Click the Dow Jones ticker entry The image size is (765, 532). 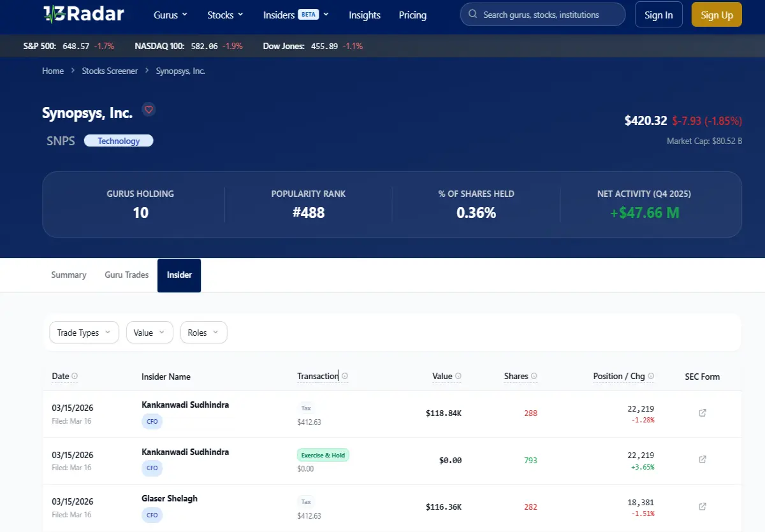[312, 46]
